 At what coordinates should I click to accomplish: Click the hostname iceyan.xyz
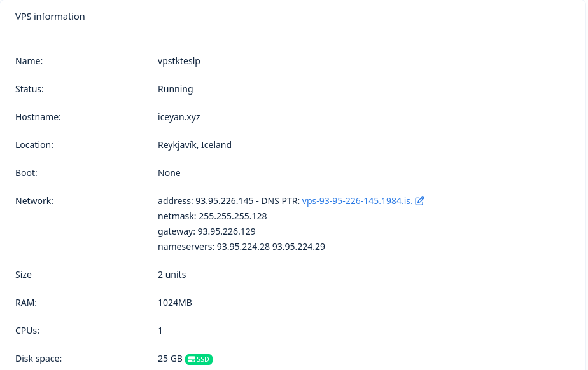pyautogui.click(x=179, y=117)
